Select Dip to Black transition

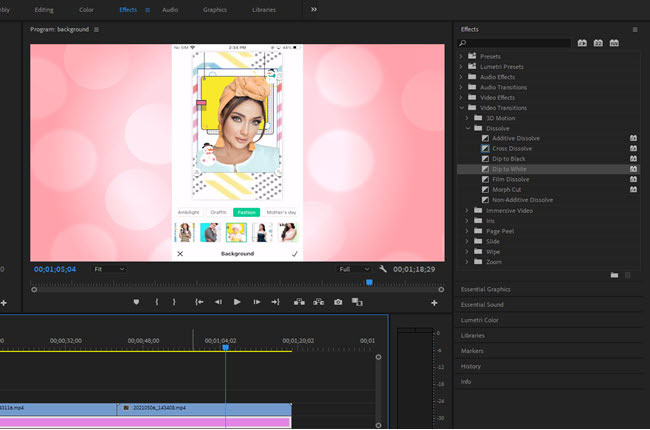509,159
